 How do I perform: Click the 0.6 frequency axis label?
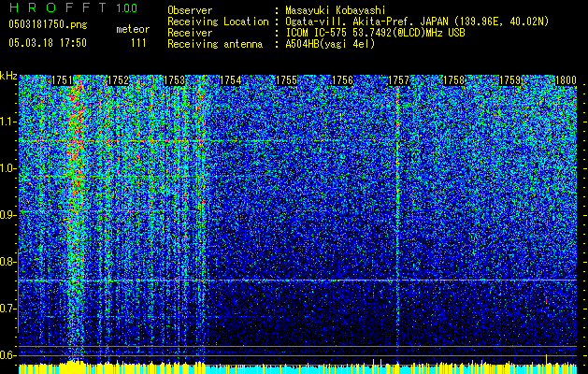pos(8,355)
